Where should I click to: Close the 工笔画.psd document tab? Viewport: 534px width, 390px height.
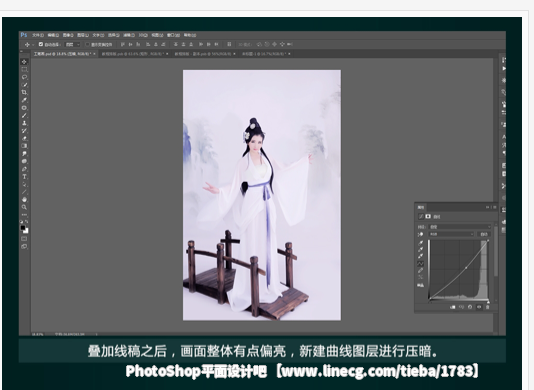point(94,54)
